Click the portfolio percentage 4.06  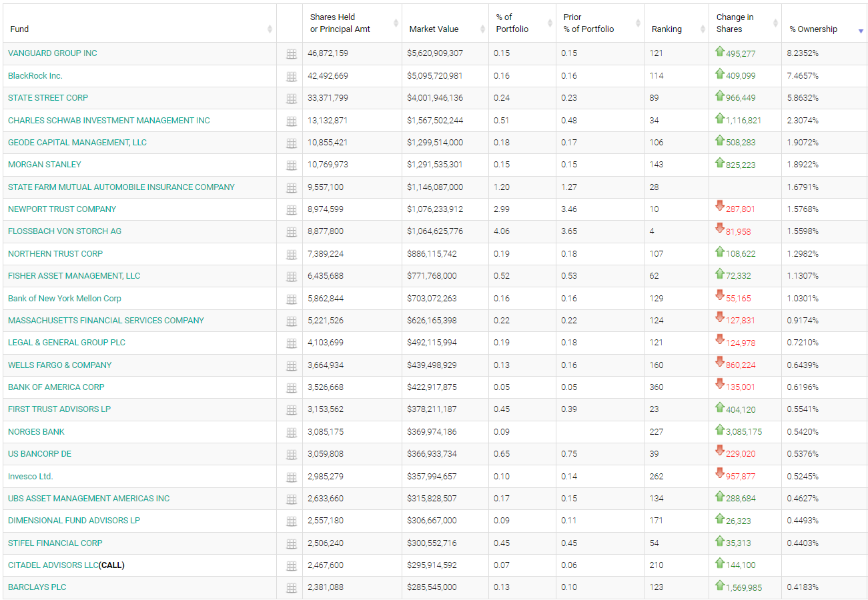pos(502,231)
